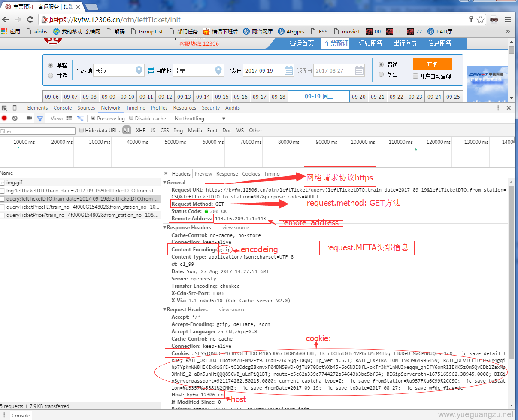Enable 开启自动查询 checkbox

pyautogui.click(x=415, y=76)
